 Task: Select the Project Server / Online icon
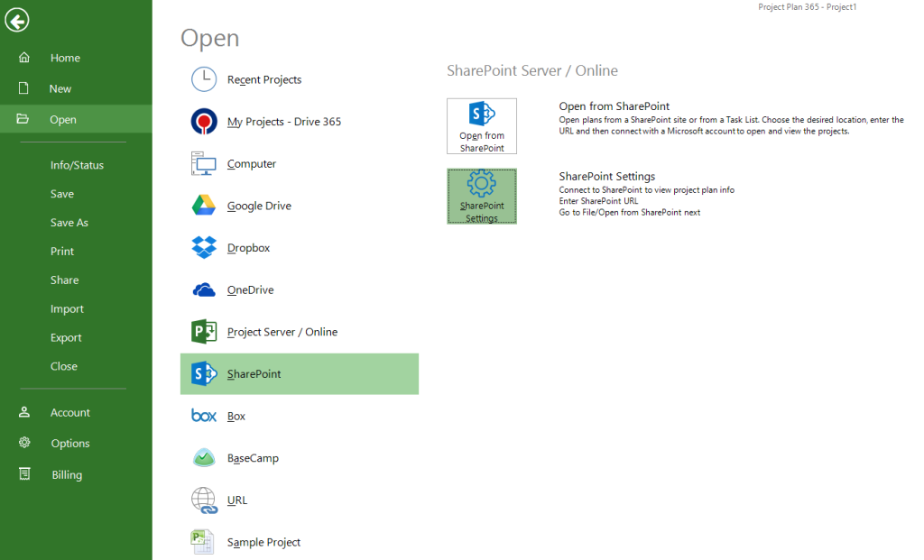click(202, 331)
